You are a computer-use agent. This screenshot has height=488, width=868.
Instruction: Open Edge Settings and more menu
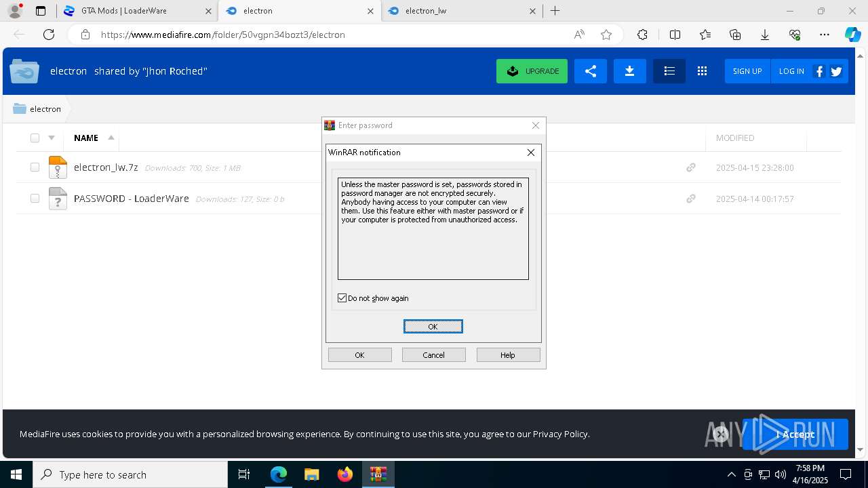(x=825, y=35)
